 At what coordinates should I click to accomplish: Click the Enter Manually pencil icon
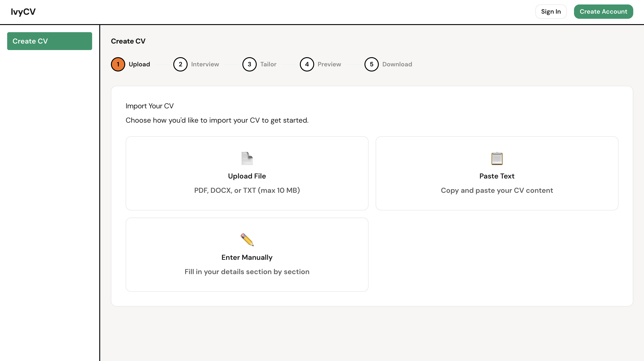pyautogui.click(x=247, y=240)
